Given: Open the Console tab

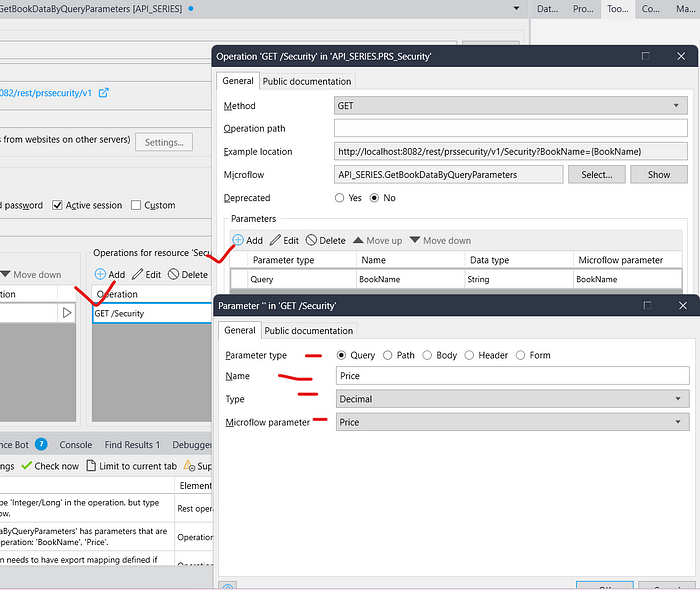Looking at the screenshot, I should (x=76, y=444).
